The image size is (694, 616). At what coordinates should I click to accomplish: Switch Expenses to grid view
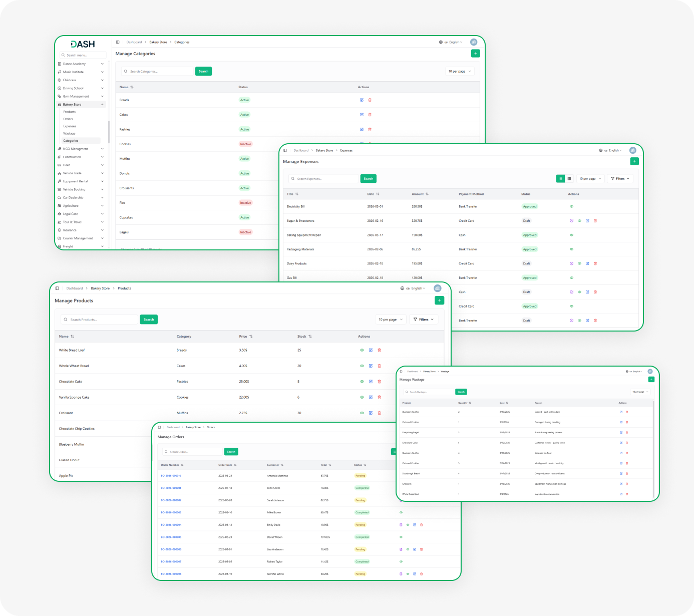tap(569, 179)
